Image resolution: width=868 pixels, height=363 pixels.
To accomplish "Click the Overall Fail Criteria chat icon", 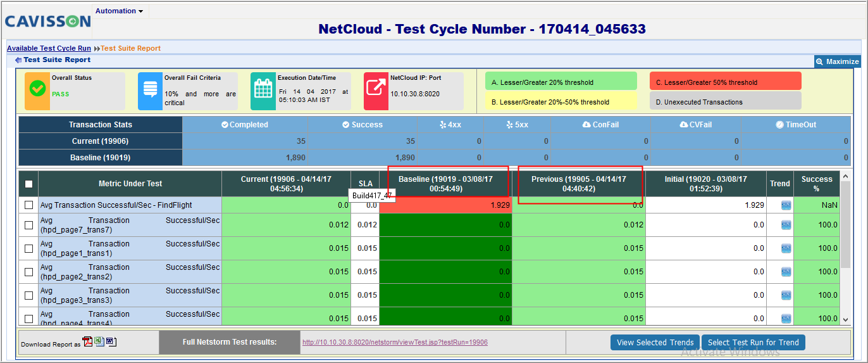I will pos(150,89).
